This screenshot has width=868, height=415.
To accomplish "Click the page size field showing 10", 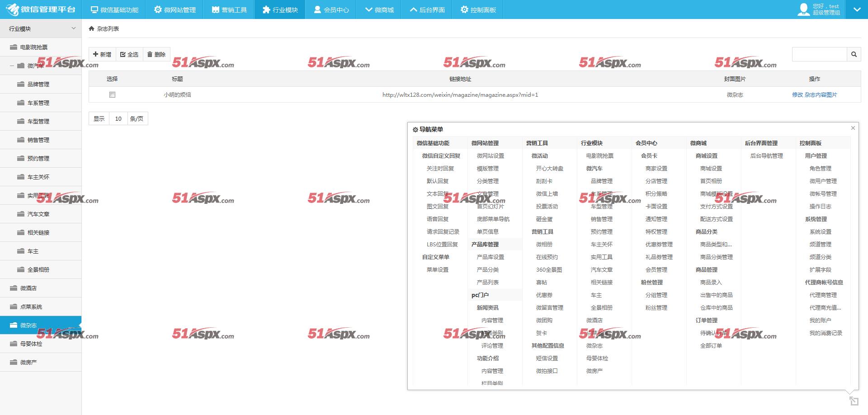I will (118, 118).
